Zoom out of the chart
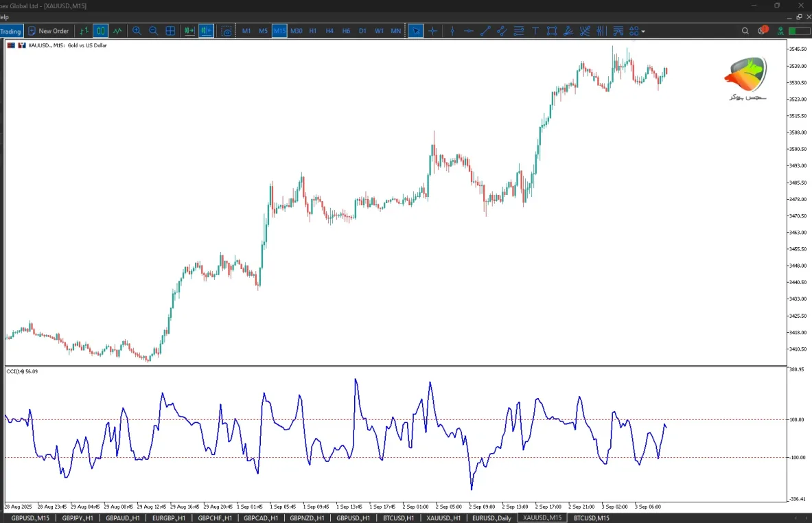The width and height of the screenshot is (812, 523). tap(153, 31)
